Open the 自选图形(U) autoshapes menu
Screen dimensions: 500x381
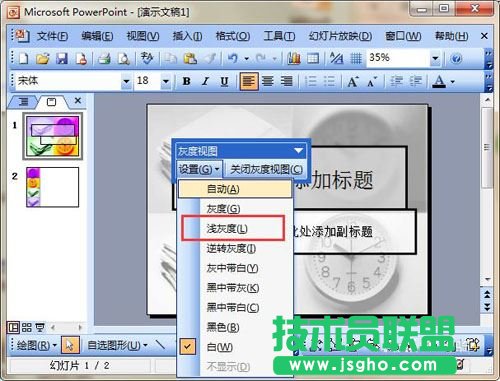(117, 345)
